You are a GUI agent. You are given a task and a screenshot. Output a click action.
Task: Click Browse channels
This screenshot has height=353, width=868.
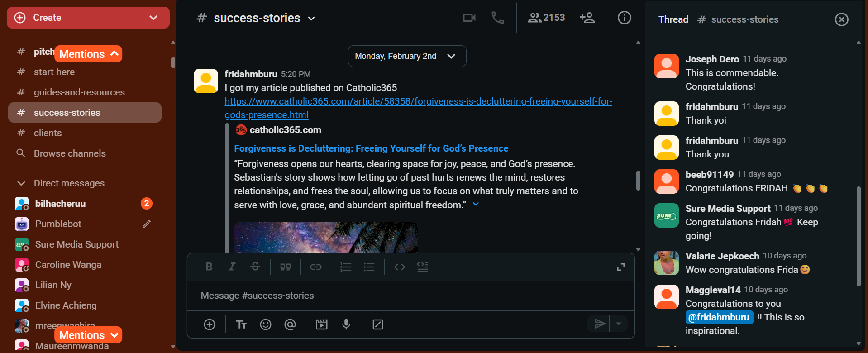[70, 153]
